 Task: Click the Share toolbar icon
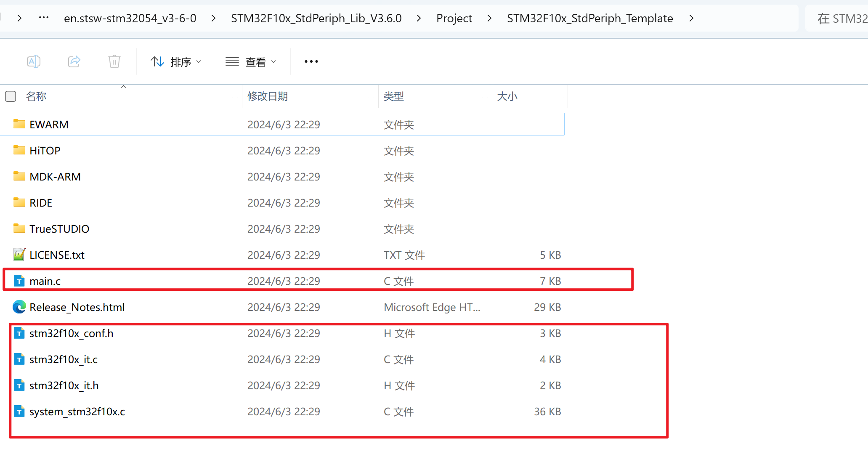[74, 62]
